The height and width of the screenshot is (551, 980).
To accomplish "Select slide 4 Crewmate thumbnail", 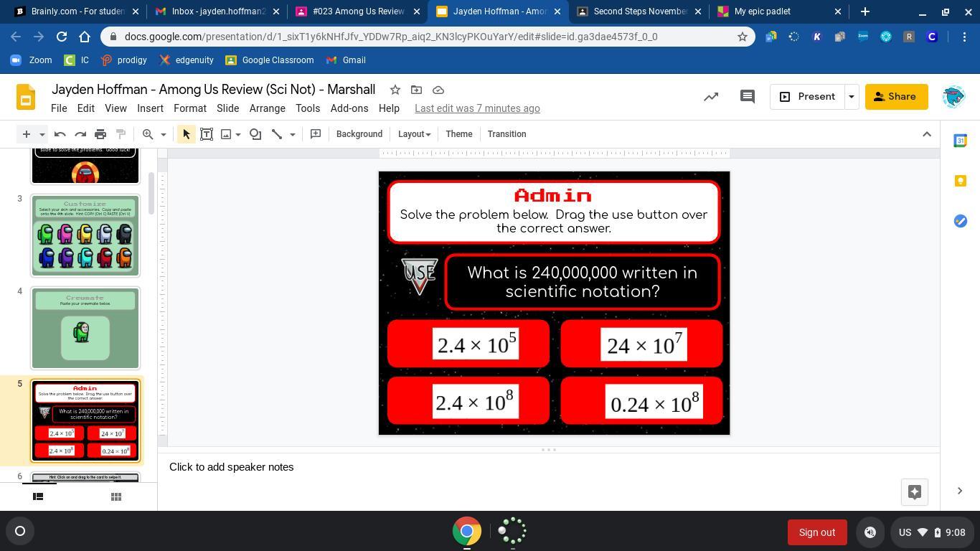I will coord(85,329).
